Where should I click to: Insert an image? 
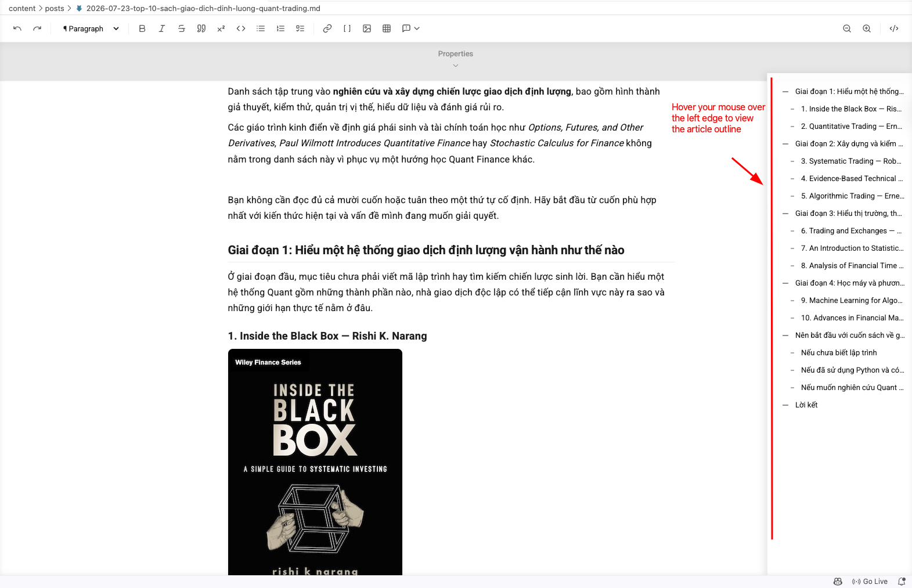[367, 28]
